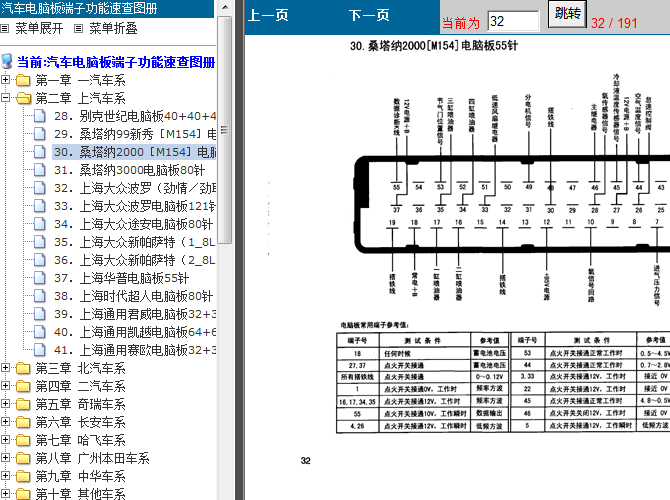The image size is (670, 500).
Task: Click the ECU connector pinout diagram
Action: (x=512, y=190)
